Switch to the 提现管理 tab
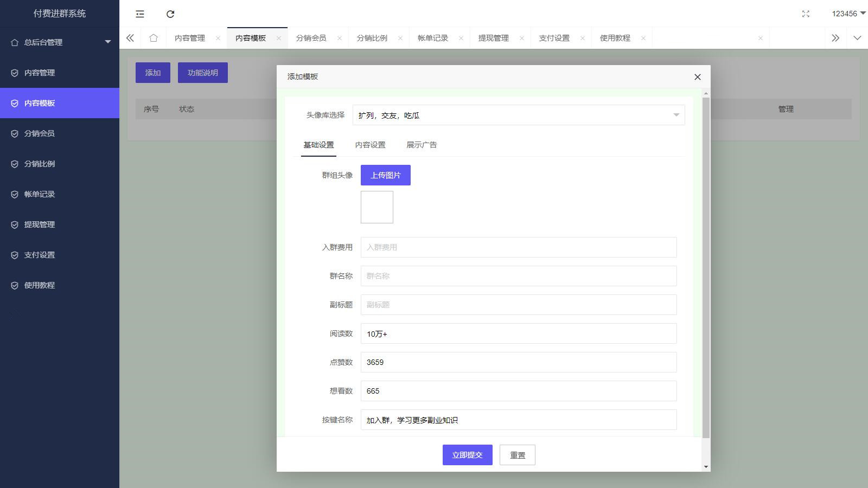Viewport: 868px width, 488px height. [x=494, y=38]
